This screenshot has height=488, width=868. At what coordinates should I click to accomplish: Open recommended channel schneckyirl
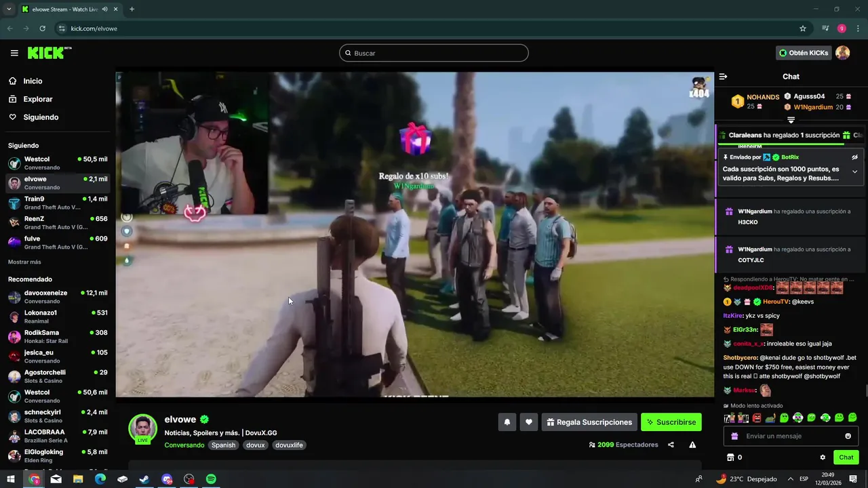(58, 416)
